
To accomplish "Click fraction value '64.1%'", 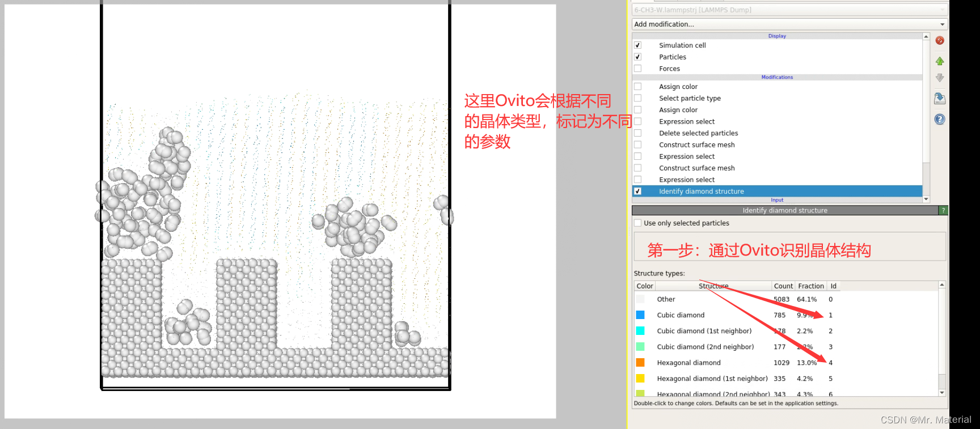I will pos(806,299).
